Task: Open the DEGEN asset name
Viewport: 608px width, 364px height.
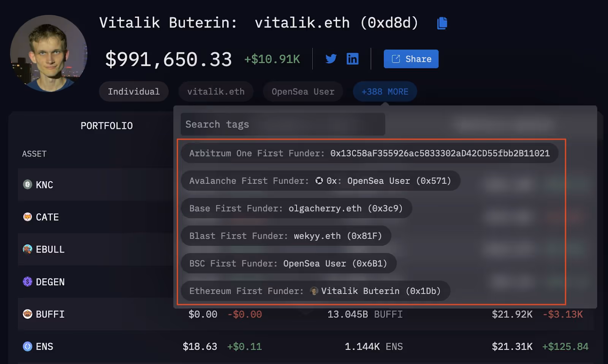Action: coord(50,282)
